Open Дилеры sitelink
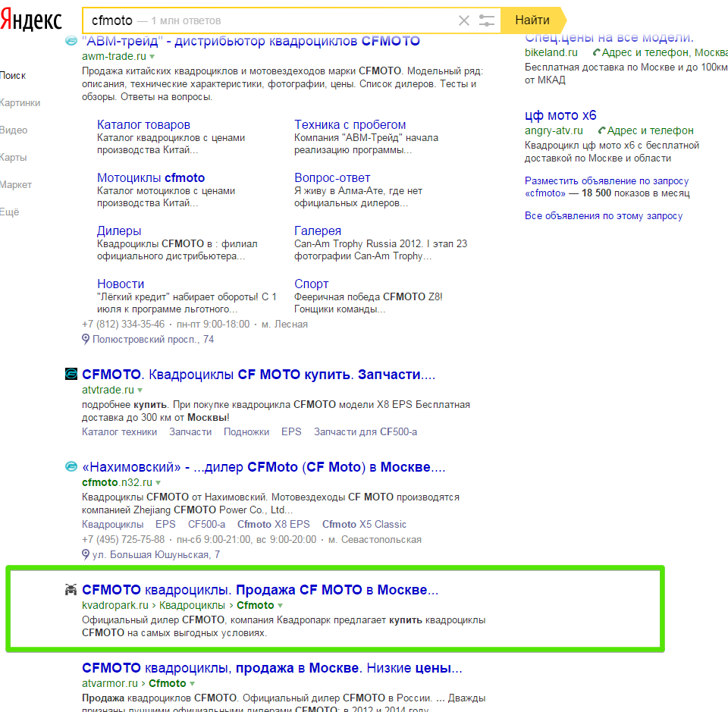 tap(119, 231)
